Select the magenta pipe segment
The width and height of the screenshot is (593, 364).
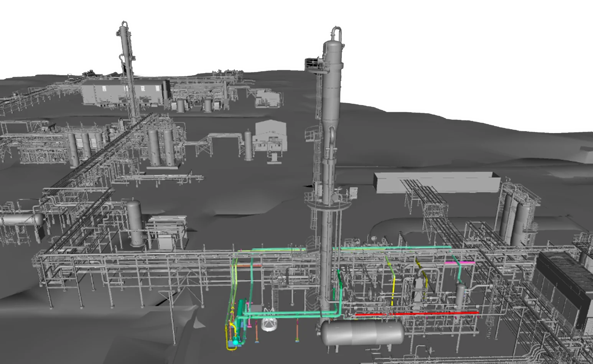[x=460, y=263]
